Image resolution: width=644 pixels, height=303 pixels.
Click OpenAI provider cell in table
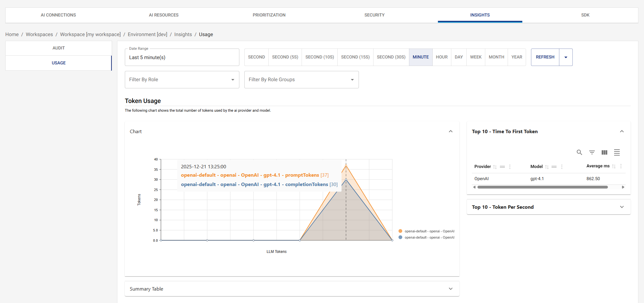click(x=482, y=179)
